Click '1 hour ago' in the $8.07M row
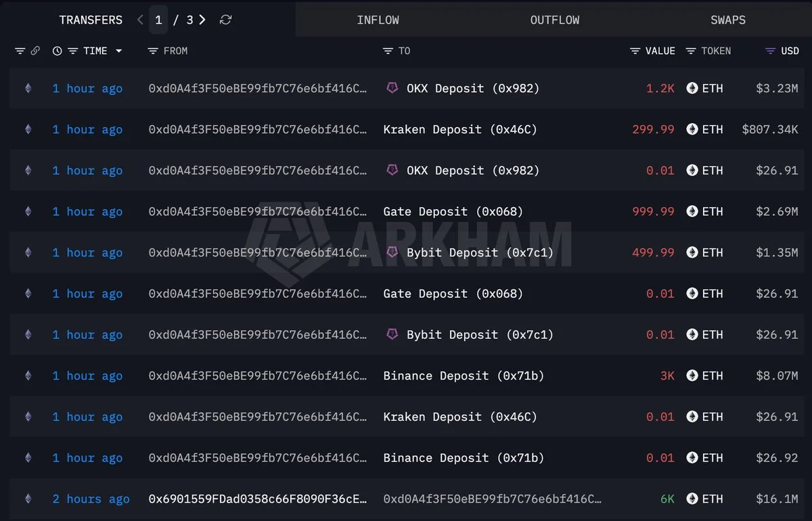This screenshot has width=812, height=521. [87, 376]
